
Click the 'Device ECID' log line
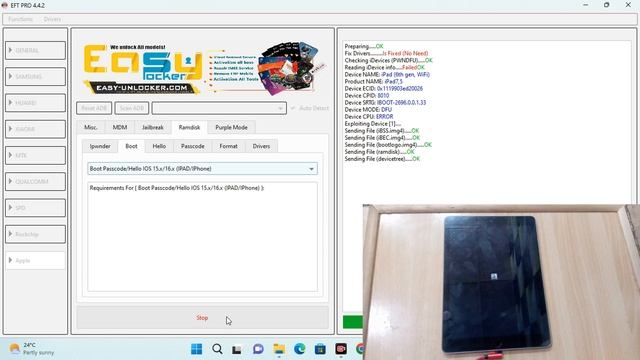click(x=384, y=89)
